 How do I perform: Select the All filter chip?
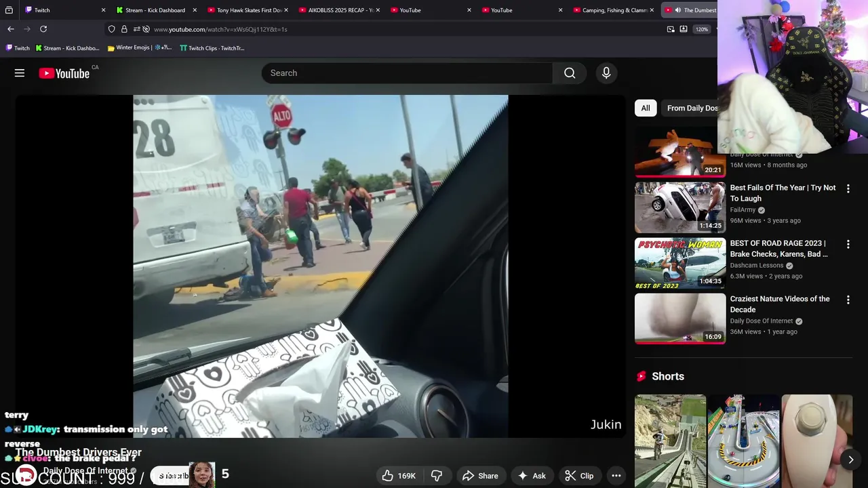(646, 108)
